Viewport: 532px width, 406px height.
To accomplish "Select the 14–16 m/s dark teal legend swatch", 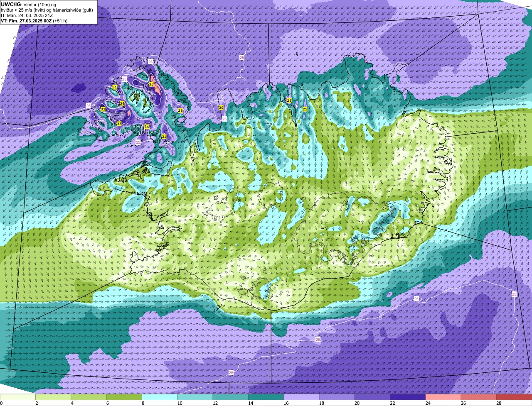I will pos(266,397).
